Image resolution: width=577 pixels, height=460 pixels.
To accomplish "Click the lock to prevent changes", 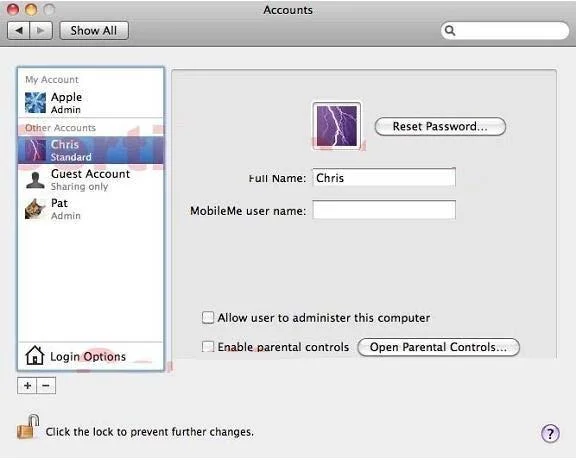I will coord(28,427).
